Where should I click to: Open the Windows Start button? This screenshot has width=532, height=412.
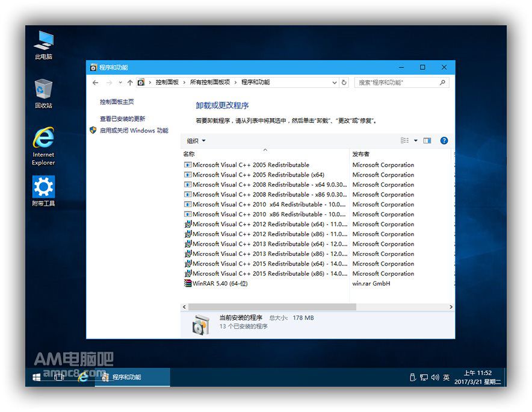click(36, 377)
